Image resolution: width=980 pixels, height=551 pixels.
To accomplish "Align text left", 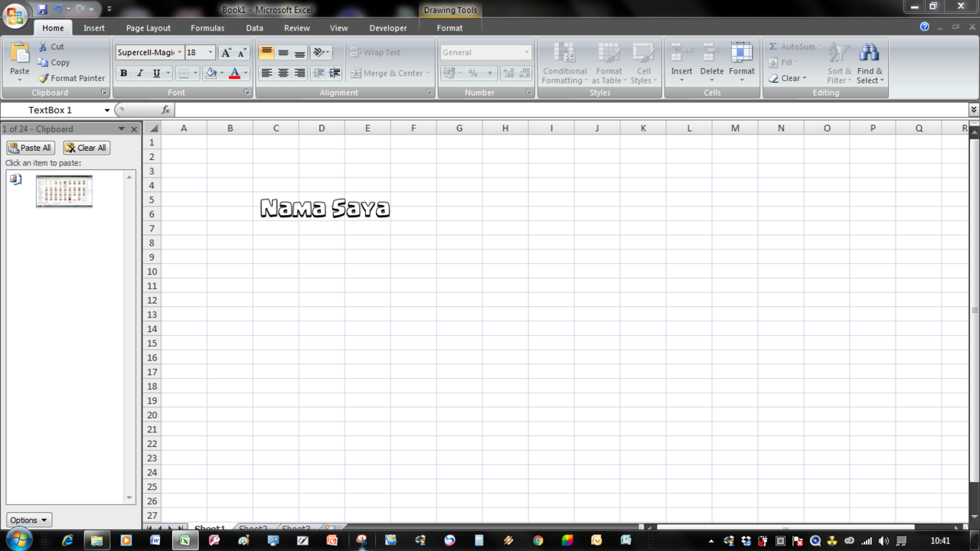I will pyautogui.click(x=266, y=73).
